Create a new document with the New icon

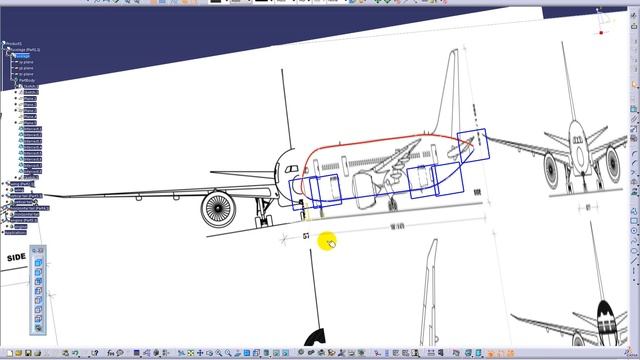tap(10, 353)
